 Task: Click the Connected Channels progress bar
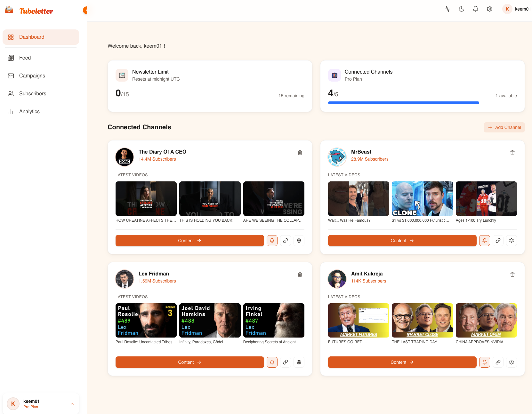[403, 102]
